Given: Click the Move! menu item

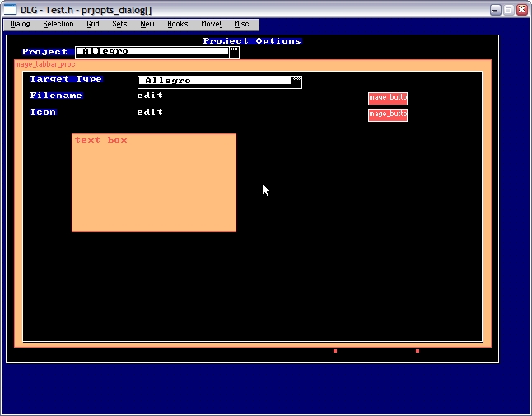Looking at the screenshot, I should tap(211, 25).
